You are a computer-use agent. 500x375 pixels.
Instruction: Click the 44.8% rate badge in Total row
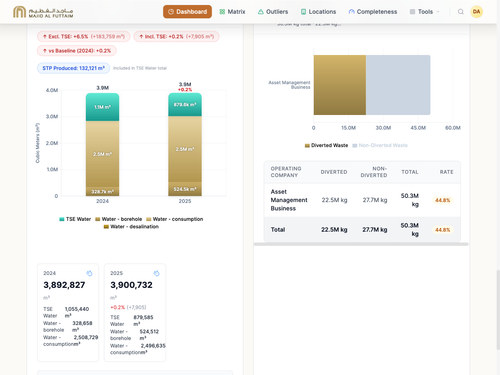[442, 230]
